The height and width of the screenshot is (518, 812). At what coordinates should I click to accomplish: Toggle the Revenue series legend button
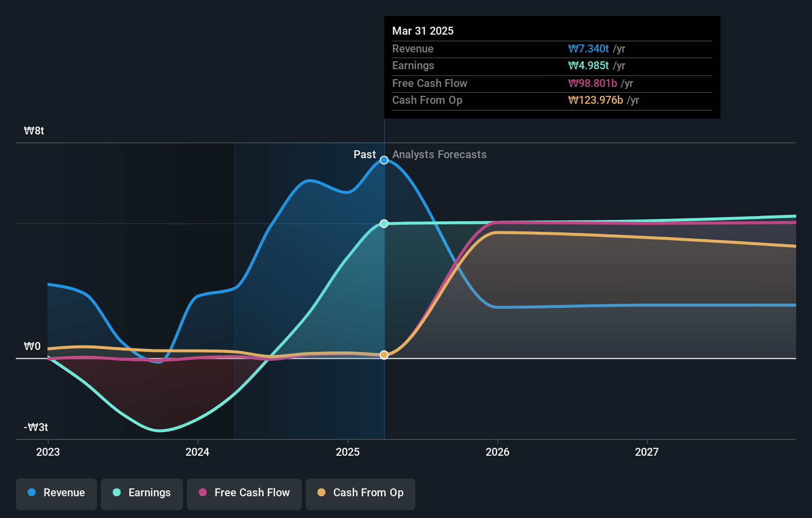tap(56, 494)
